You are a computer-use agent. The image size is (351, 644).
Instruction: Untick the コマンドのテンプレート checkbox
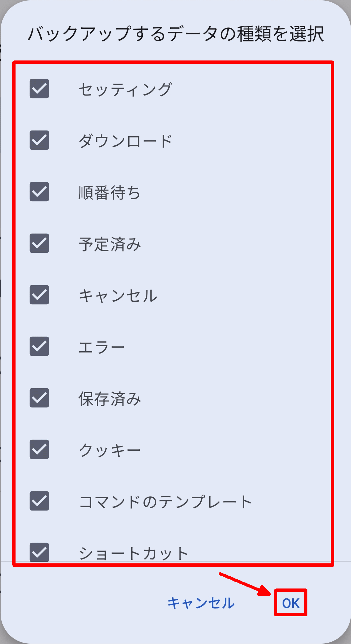[39, 501]
